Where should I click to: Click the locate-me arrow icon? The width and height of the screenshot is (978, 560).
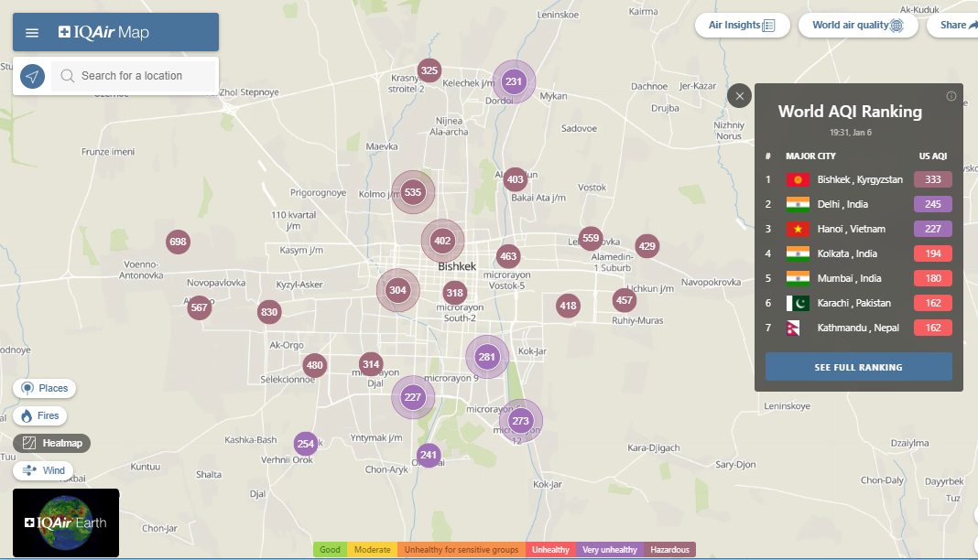point(32,77)
